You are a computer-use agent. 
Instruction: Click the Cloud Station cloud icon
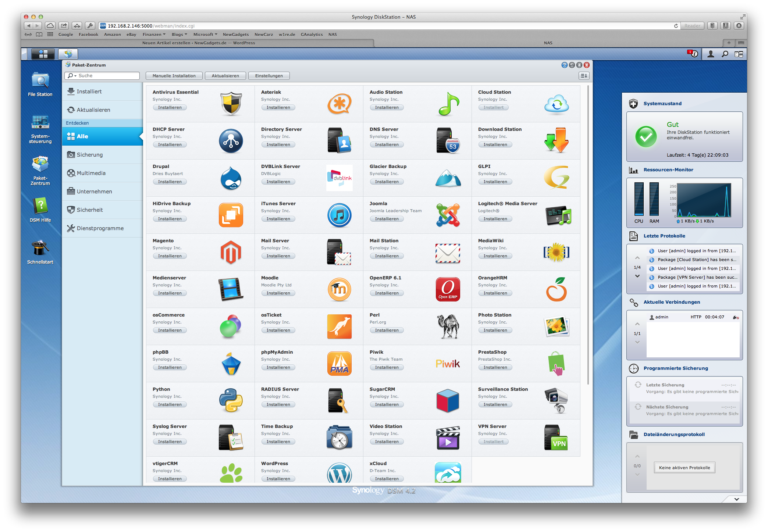[x=557, y=104]
